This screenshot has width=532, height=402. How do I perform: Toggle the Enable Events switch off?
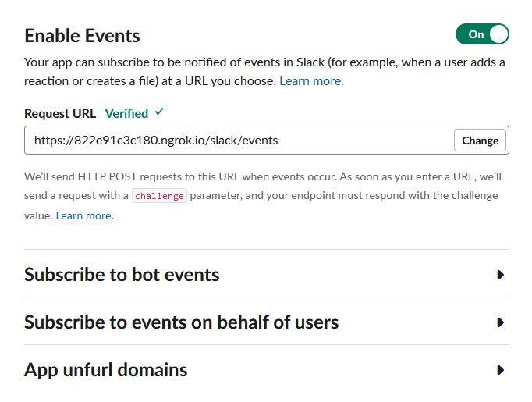coord(482,34)
